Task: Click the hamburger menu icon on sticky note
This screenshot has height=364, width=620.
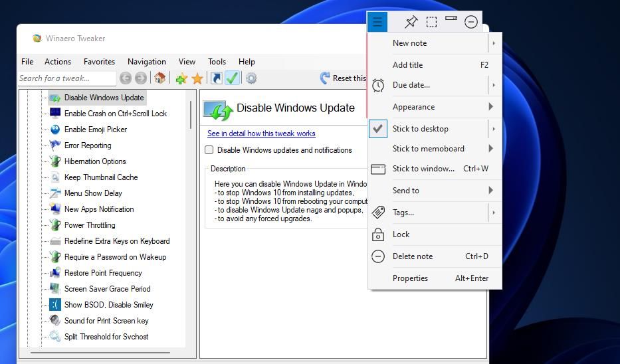Action: (377, 22)
